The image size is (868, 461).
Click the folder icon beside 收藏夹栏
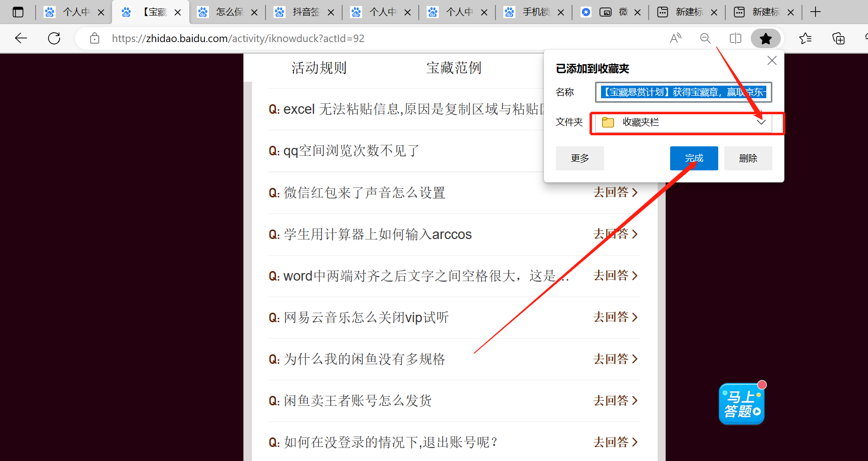pyautogui.click(x=608, y=122)
